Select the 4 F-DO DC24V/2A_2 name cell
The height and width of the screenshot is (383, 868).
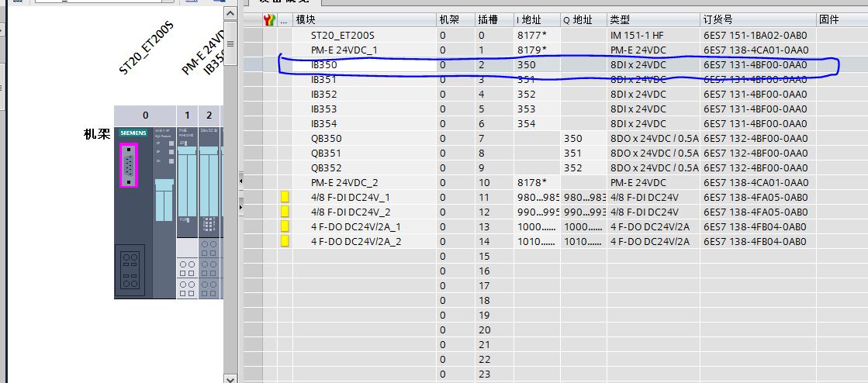[365, 241]
